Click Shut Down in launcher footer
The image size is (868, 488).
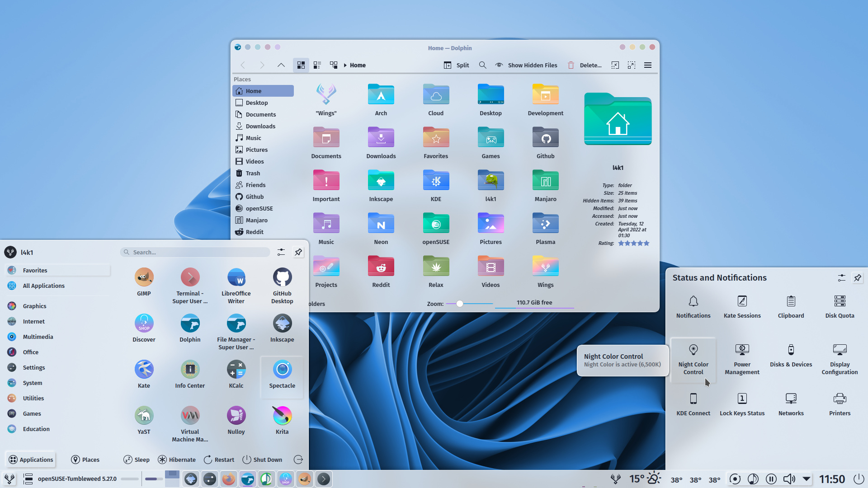tap(263, 460)
